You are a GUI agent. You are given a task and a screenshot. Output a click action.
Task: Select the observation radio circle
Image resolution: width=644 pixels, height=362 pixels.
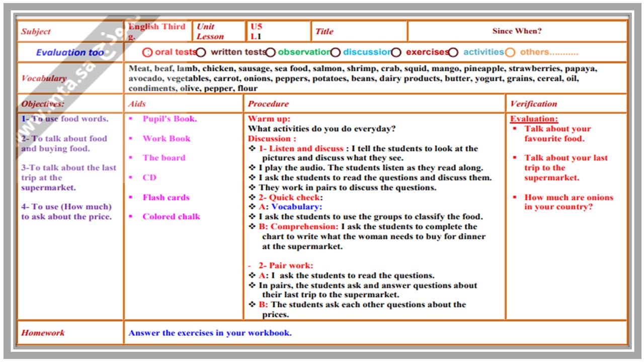pos(271,52)
